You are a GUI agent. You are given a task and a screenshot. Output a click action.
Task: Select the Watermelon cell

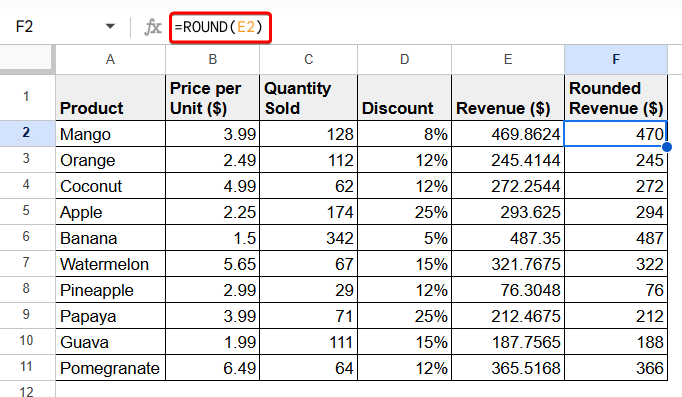[110, 264]
